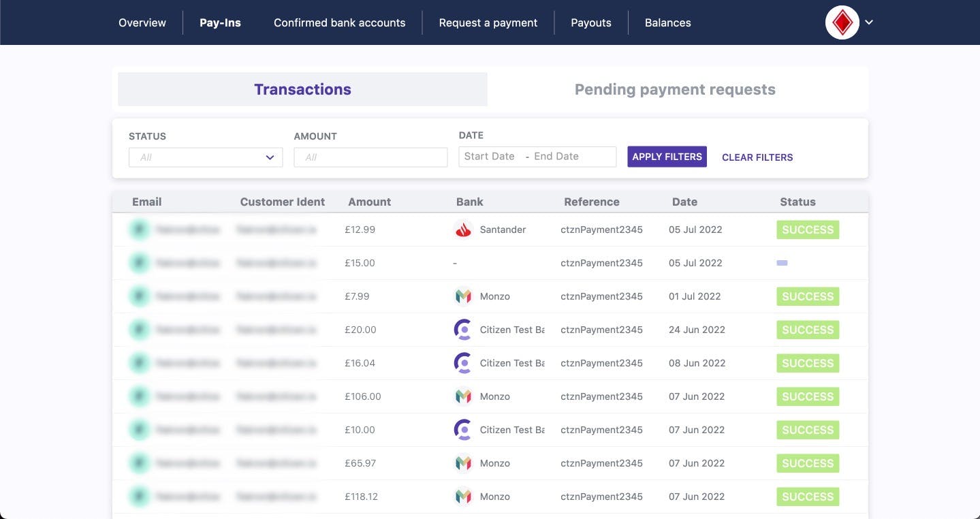
Task: Open the Pay-Ins section
Action: (220, 22)
